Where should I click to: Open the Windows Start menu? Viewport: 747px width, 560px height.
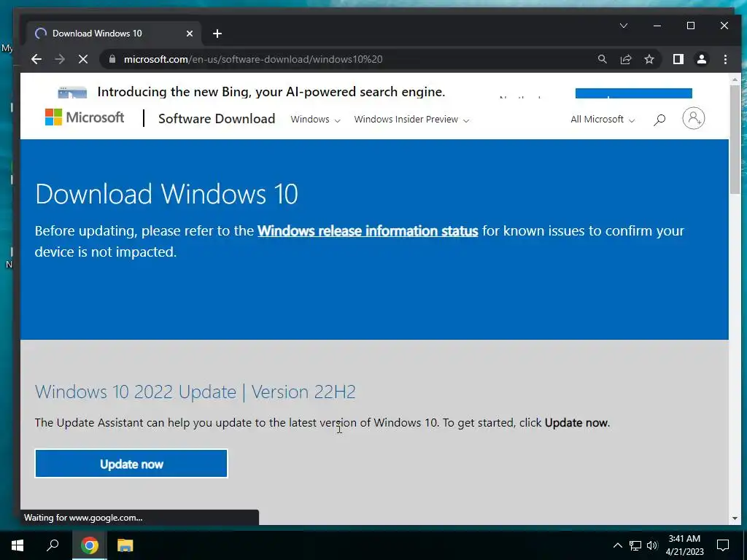coord(18,545)
